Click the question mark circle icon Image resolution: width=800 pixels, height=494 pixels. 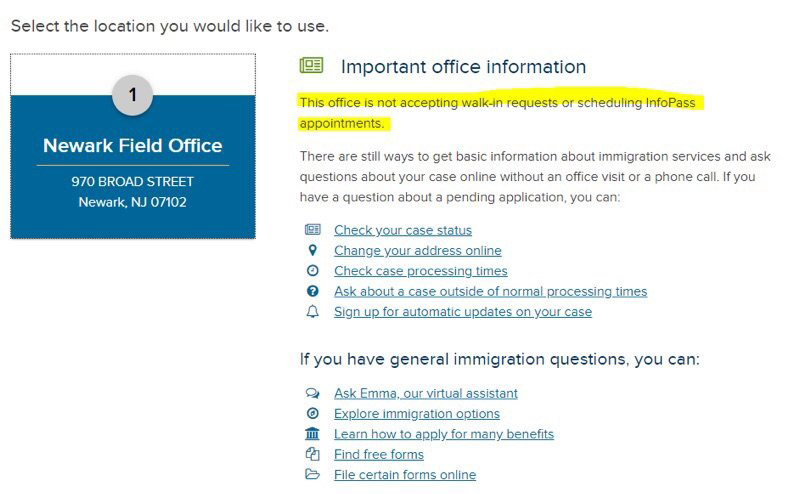pos(313,291)
